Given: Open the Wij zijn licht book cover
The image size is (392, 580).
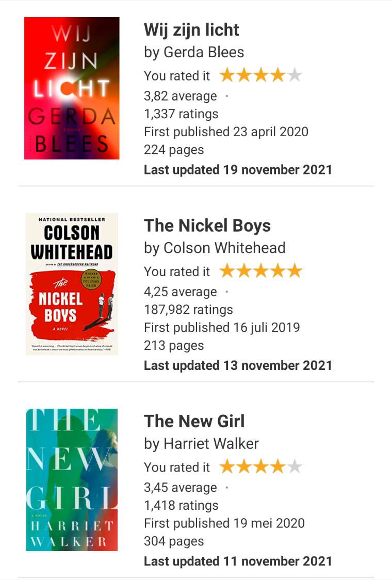Looking at the screenshot, I should tap(72, 88).
